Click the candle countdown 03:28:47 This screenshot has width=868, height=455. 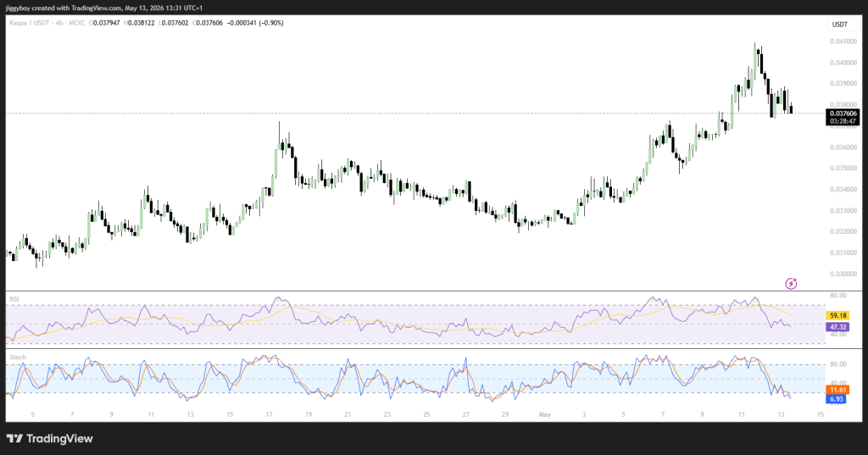point(843,121)
